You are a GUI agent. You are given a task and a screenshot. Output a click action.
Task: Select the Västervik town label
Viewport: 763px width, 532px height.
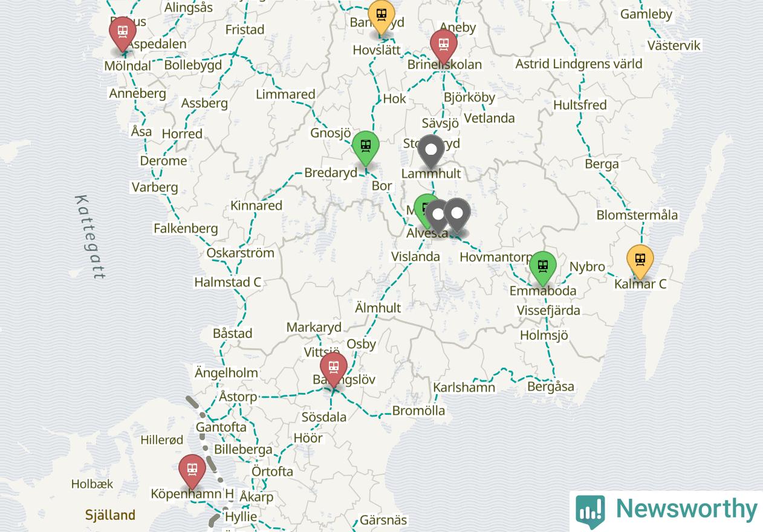pyautogui.click(x=674, y=45)
